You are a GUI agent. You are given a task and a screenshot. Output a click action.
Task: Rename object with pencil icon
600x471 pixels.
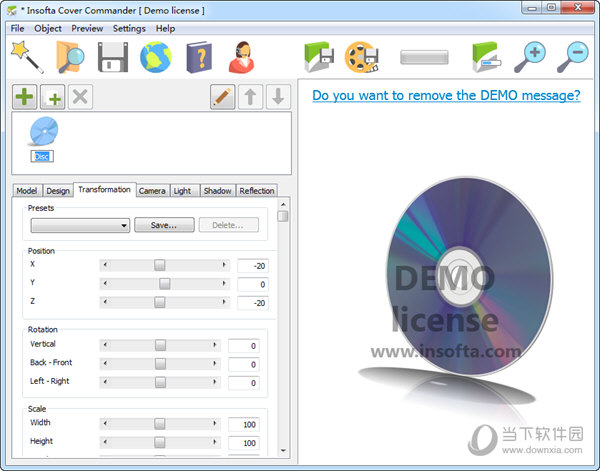pyautogui.click(x=223, y=97)
